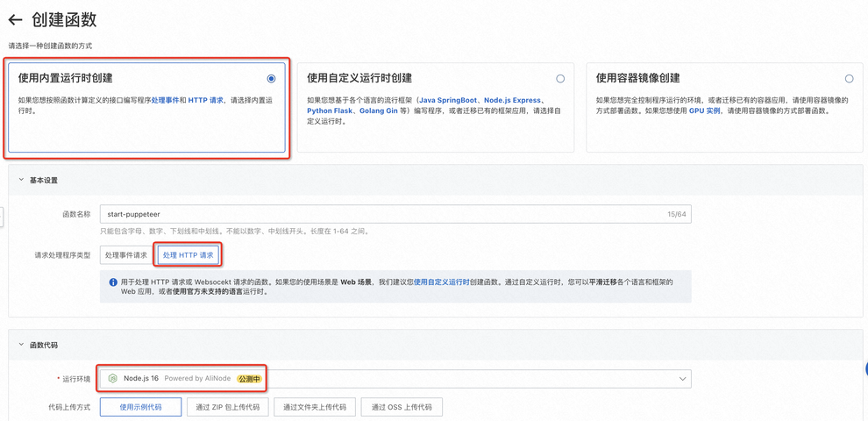This screenshot has width=868, height=421.
Task: Follow the Node.js Express link
Action: click(x=512, y=100)
